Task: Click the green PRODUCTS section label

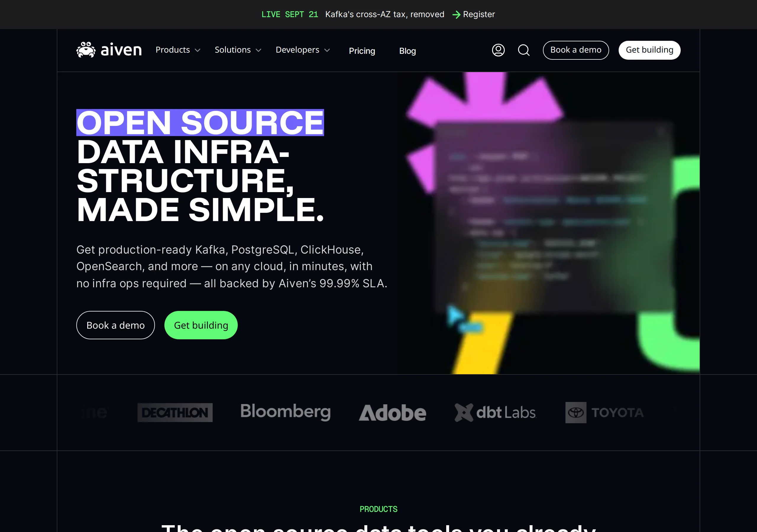Action: 378,509
